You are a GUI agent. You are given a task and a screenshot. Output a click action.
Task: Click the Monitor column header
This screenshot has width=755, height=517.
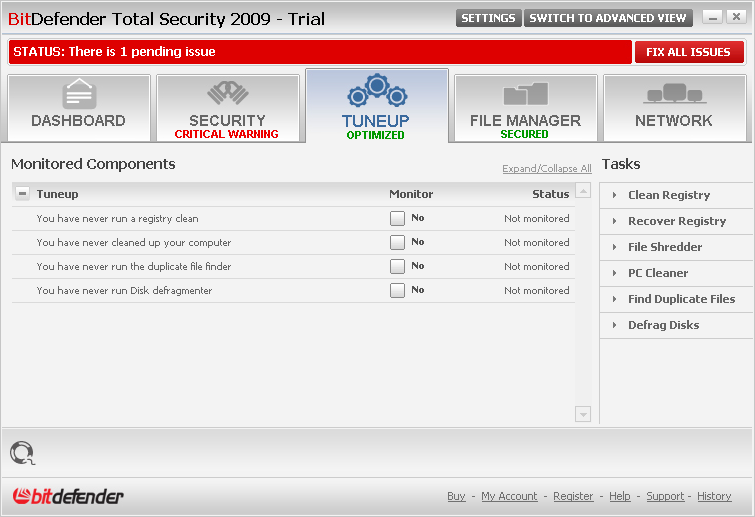[x=411, y=194]
